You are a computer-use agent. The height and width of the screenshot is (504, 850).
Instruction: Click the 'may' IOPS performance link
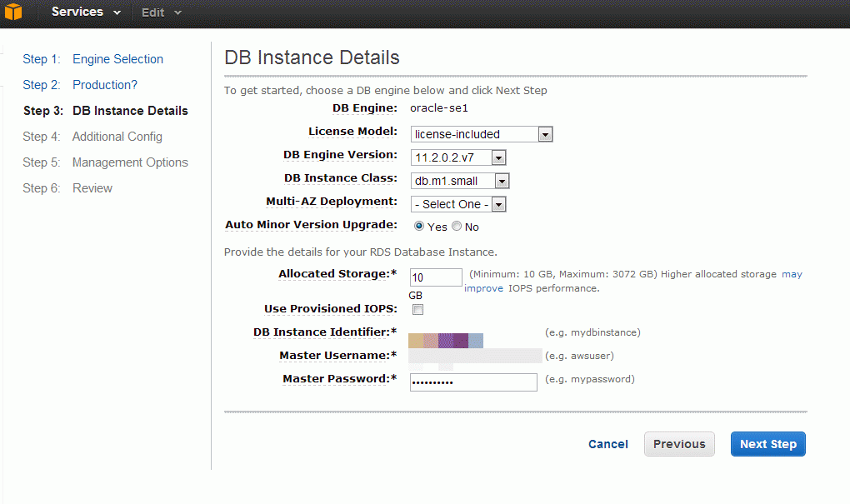pos(792,274)
